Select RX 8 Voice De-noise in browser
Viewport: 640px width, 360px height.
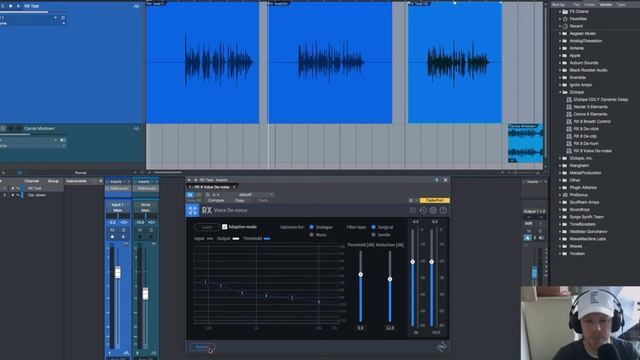pos(592,151)
